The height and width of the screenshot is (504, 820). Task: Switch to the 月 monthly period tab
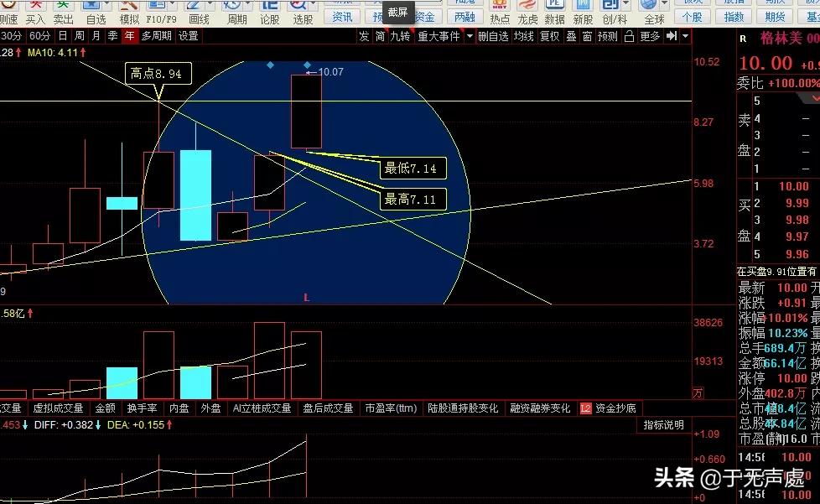96,36
